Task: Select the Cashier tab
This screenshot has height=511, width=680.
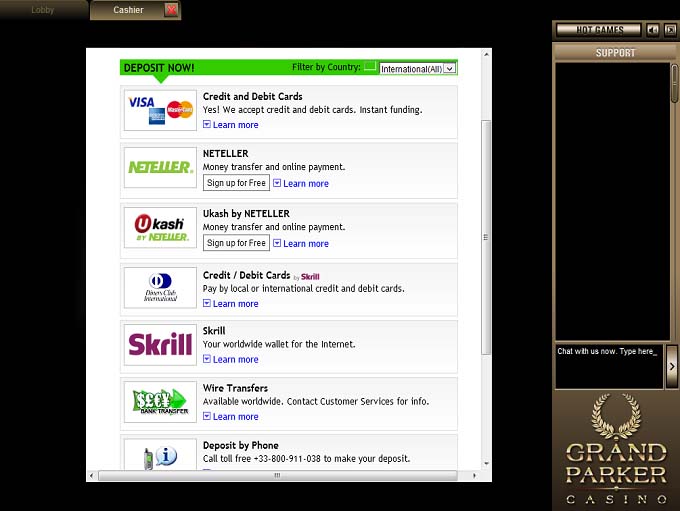Action: click(127, 10)
